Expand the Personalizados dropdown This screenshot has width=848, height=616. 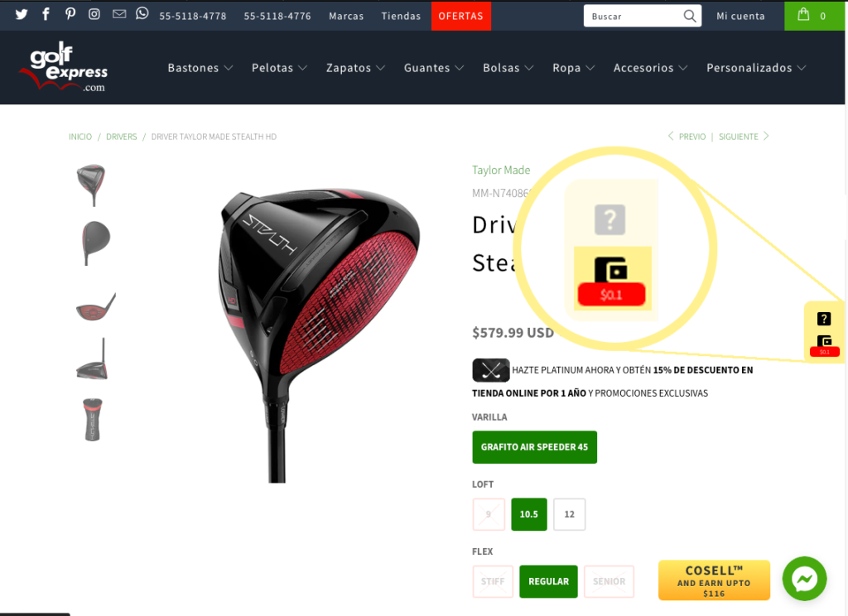(x=756, y=68)
